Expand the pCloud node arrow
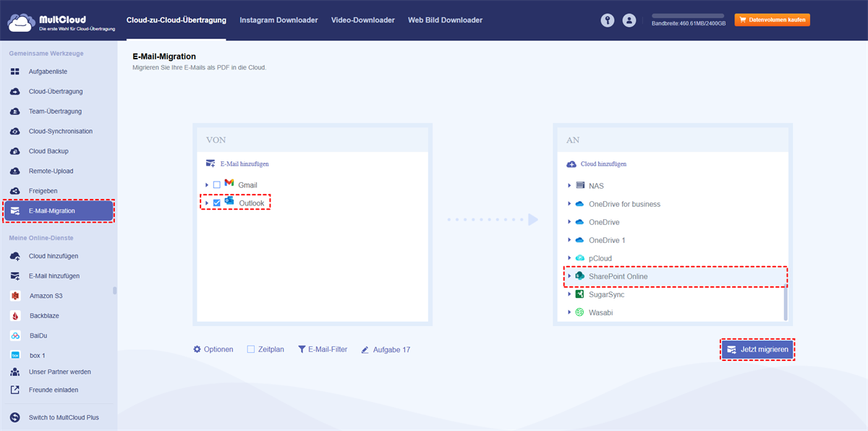 (569, 258)
